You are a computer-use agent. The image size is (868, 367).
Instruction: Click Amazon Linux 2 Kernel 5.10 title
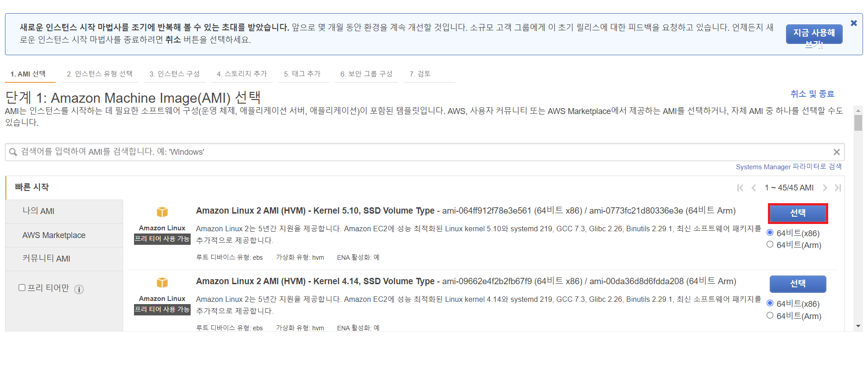click(x=315, y=211)
